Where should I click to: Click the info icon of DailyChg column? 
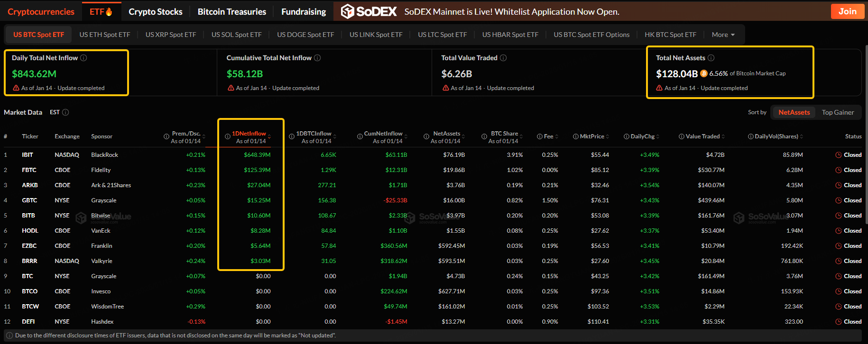coord(627,136)
